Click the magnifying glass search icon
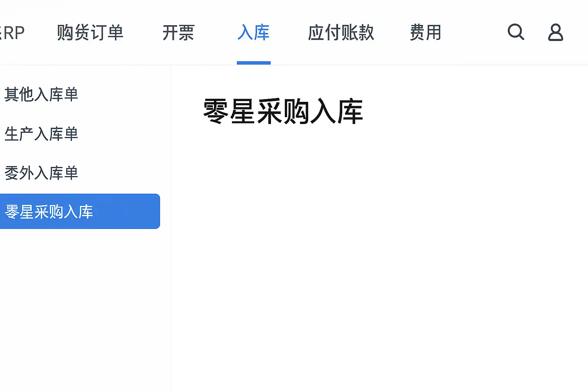588x392 pixels. click(x=516, y=32)
